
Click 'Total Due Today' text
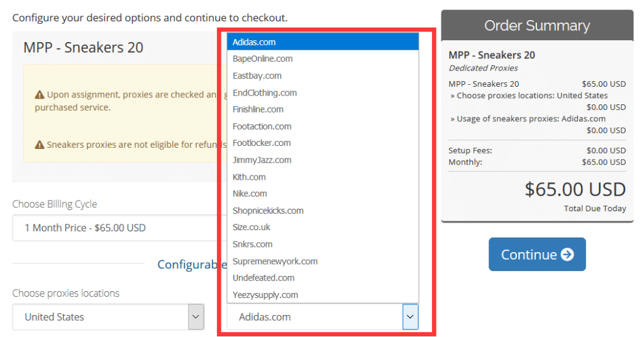pos(595,209)
